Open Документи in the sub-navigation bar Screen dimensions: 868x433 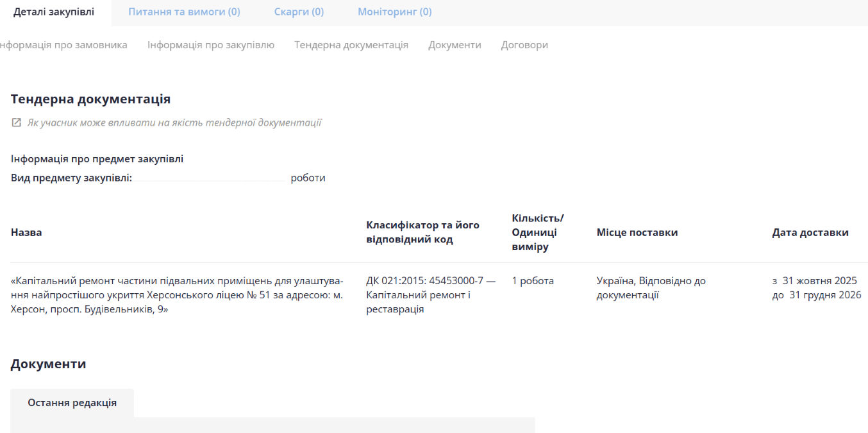(455, 45)
